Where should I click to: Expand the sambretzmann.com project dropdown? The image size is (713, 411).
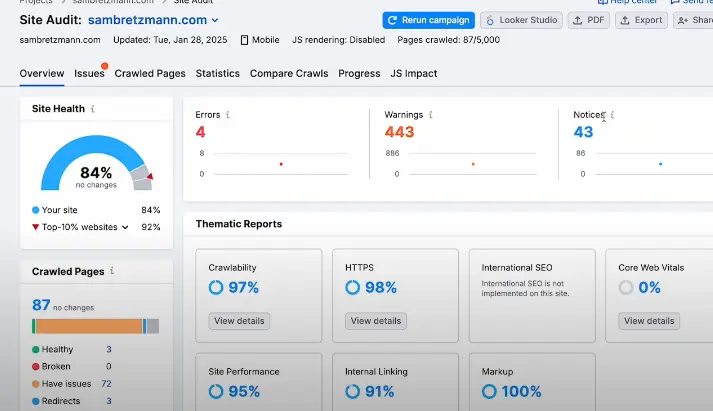coord(215,20)
